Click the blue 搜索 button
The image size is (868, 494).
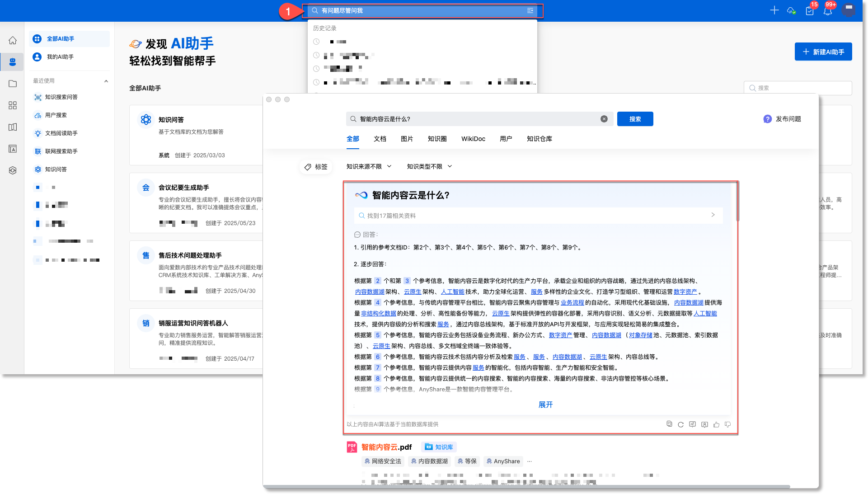pos(635,119)
